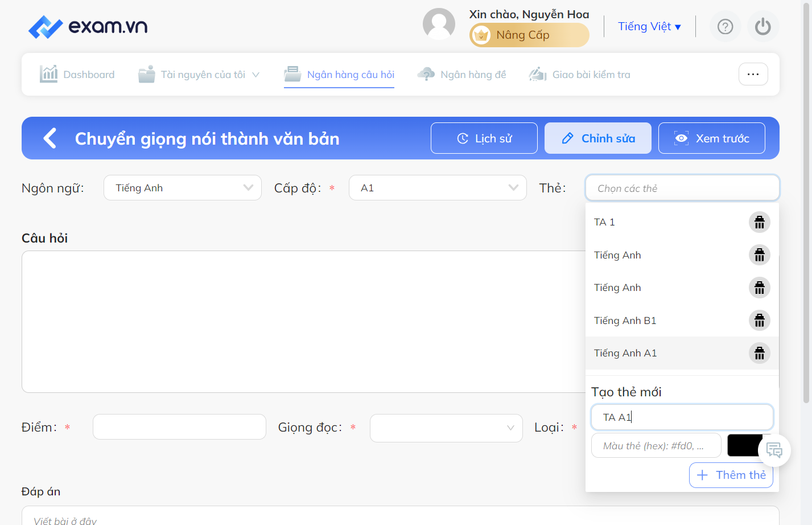Open the Giọng đọc dropdown
812x525 pixels.
point(446,428)
